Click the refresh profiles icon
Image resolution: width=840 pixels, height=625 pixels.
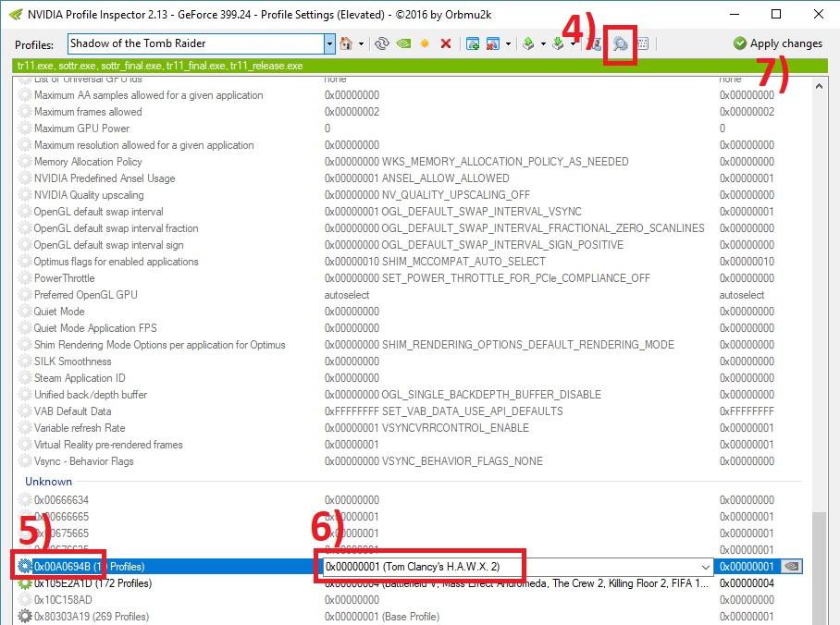(381, 43)
